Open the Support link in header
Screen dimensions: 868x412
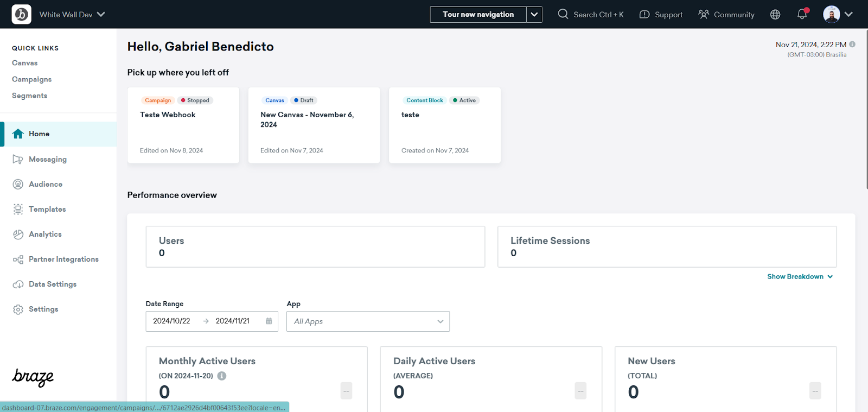[x=661, y=15]
